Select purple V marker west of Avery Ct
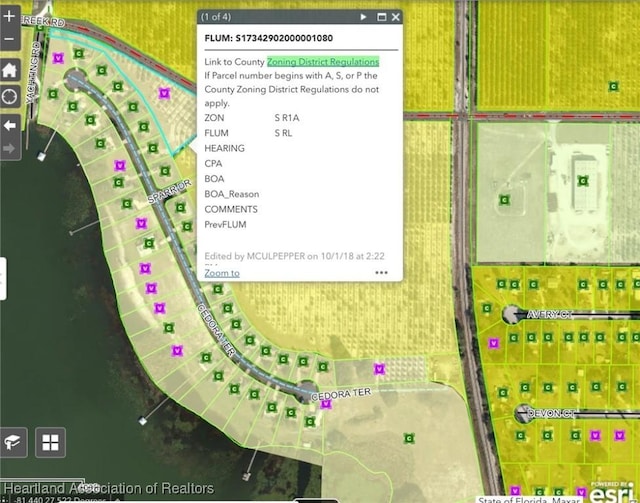The image size is (640, 503). [x=494, y=343]
